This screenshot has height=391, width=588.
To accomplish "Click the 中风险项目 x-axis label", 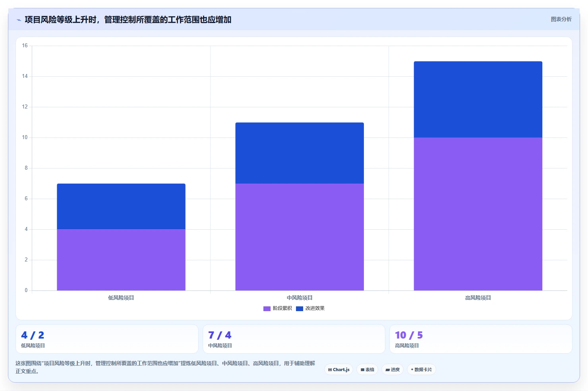I will coord(300,298).
